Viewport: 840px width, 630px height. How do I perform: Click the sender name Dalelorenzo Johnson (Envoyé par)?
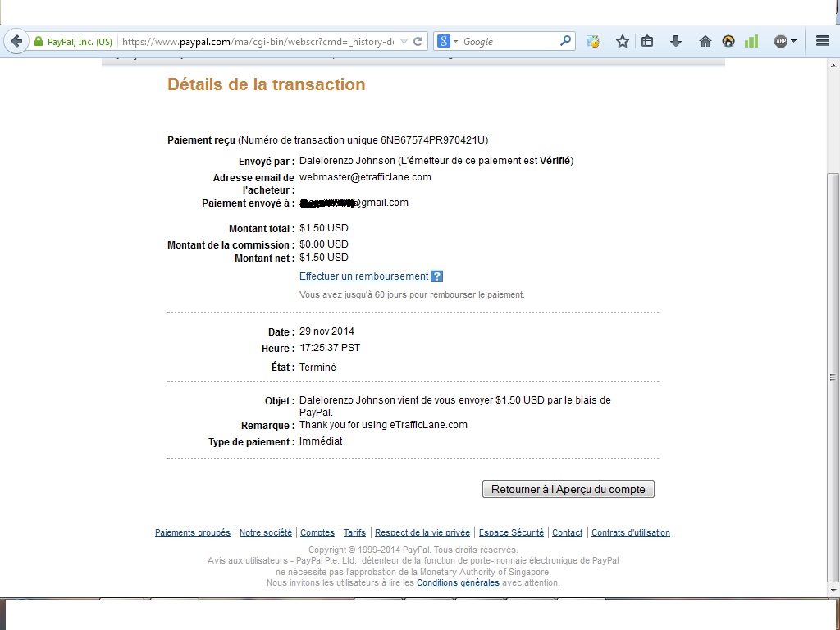[347, 161]
